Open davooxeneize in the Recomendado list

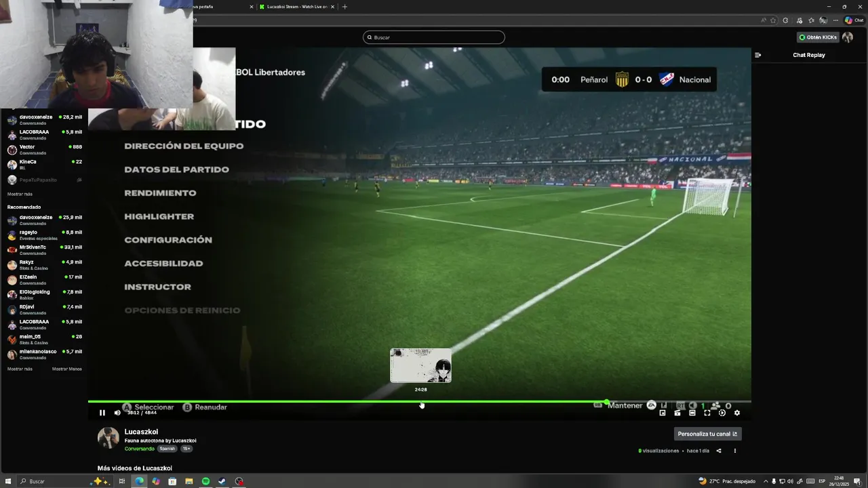(44, 220)
